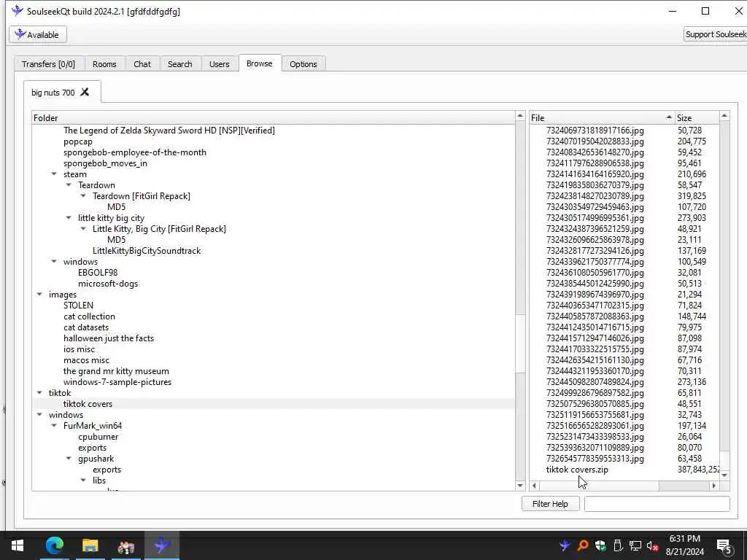Click the file filter input field

[x=657, y=504]
